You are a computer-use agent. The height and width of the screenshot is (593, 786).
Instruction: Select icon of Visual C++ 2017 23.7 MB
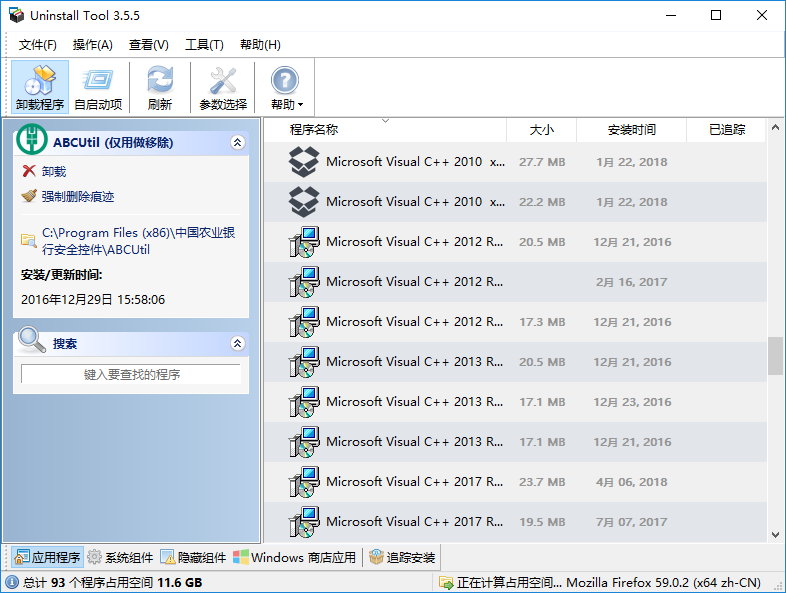pyautogui.click(x=304, y=482)
